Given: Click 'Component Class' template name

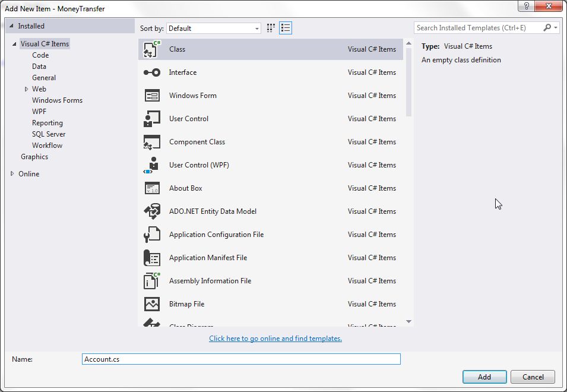Looking at the screenshot, I should tap(197, 142).
